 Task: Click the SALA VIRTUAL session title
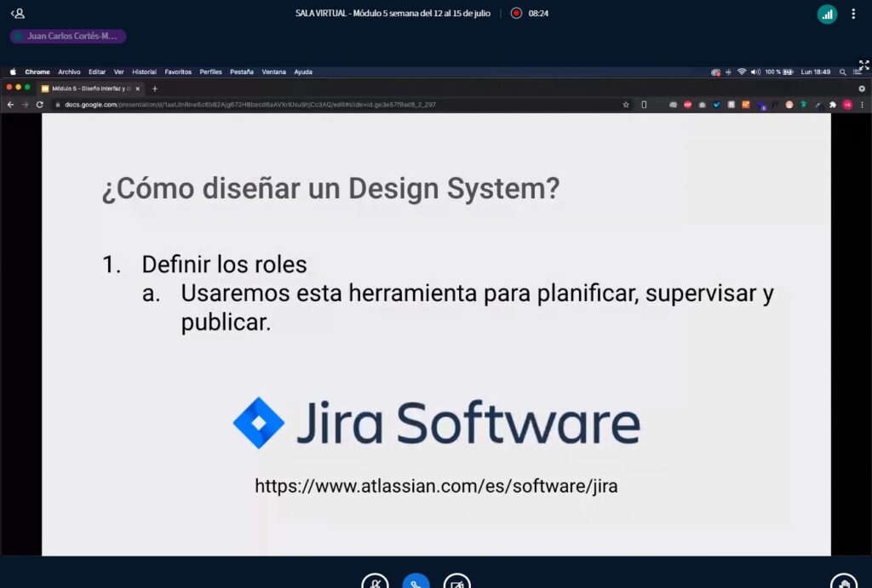pos(393,14)
